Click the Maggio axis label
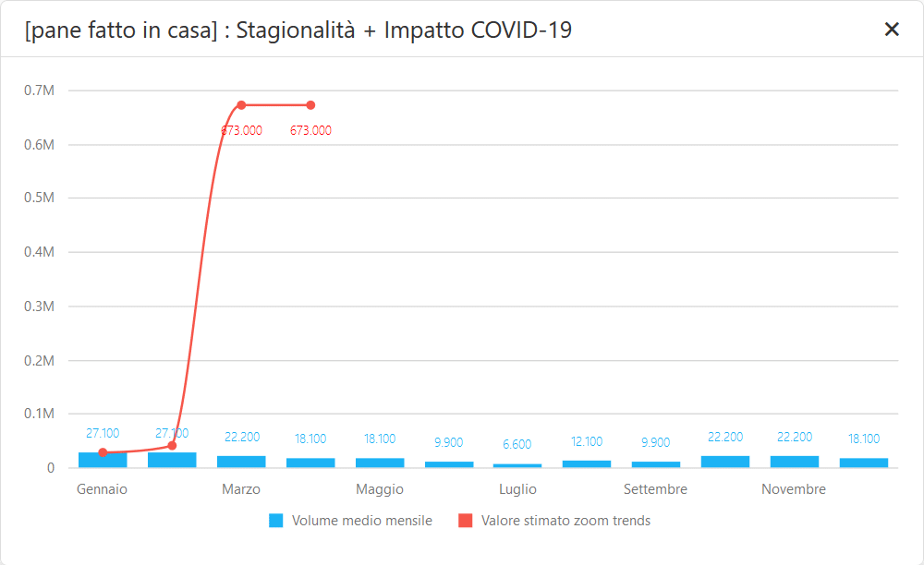The width and height of the screenshot is (924, 565). (380, 488)
